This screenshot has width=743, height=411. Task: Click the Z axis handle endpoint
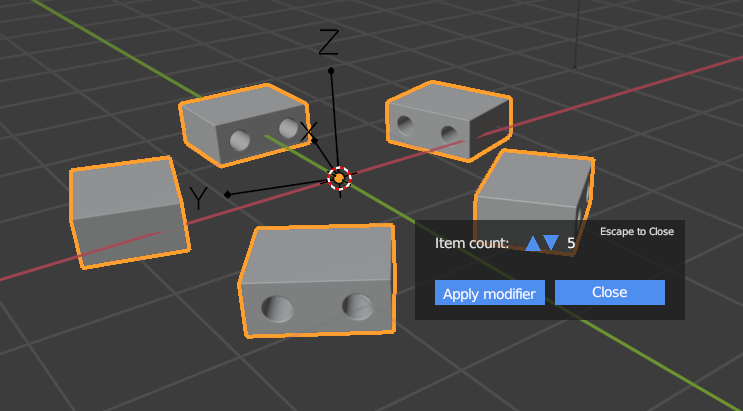coord(331,71)
